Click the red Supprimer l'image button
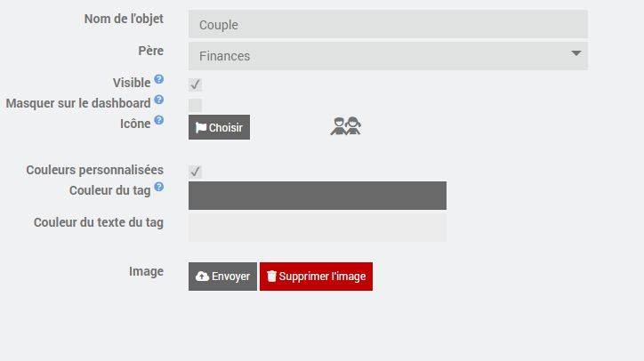 [x=317, y=277]
